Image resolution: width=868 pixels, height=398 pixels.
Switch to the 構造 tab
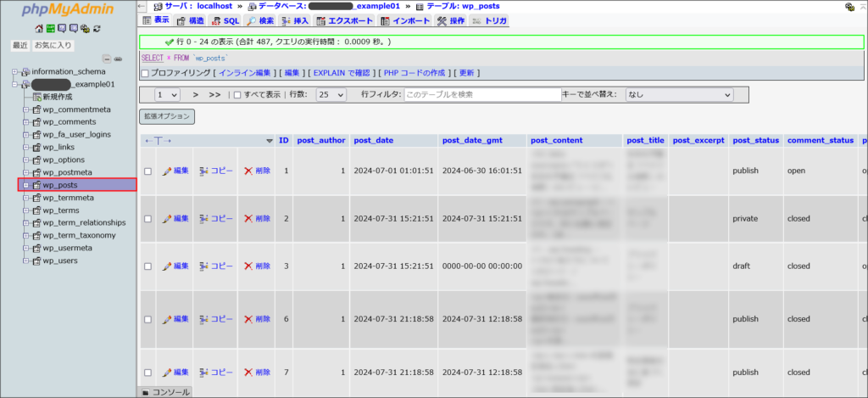(191, 20)
